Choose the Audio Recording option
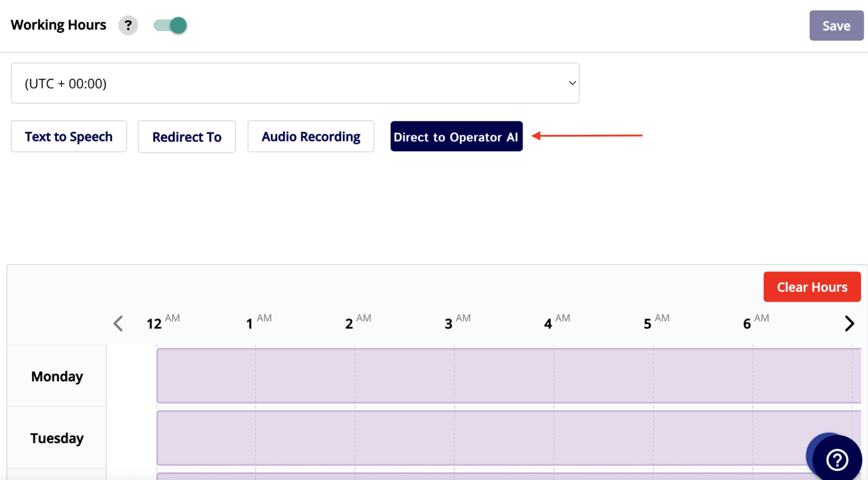The image size is (868, 480). point(310,137)
